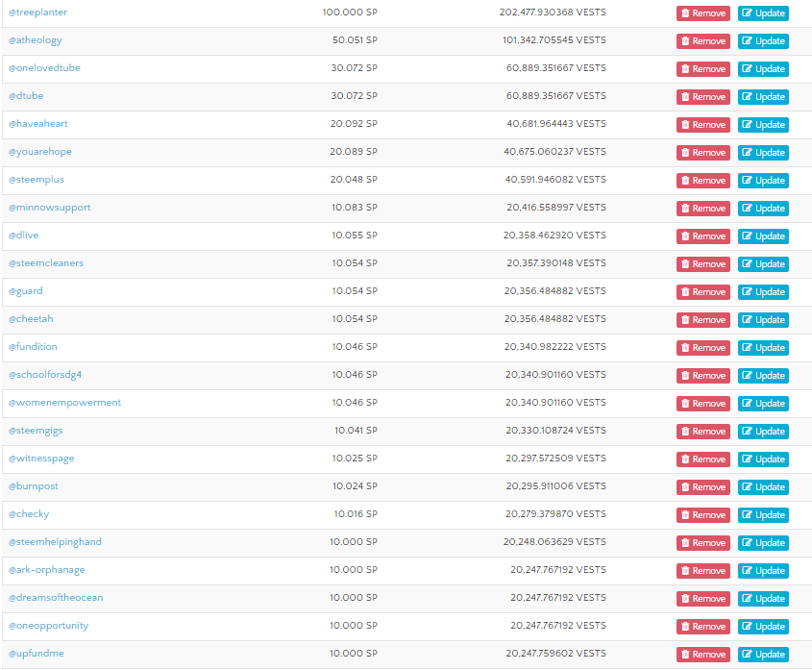Open the @youarehope account link

[x=40, y=152]
